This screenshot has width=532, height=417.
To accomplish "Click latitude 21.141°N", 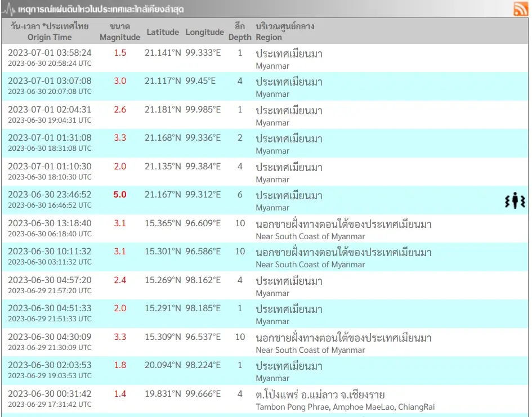I will click(x=163, y=52).
